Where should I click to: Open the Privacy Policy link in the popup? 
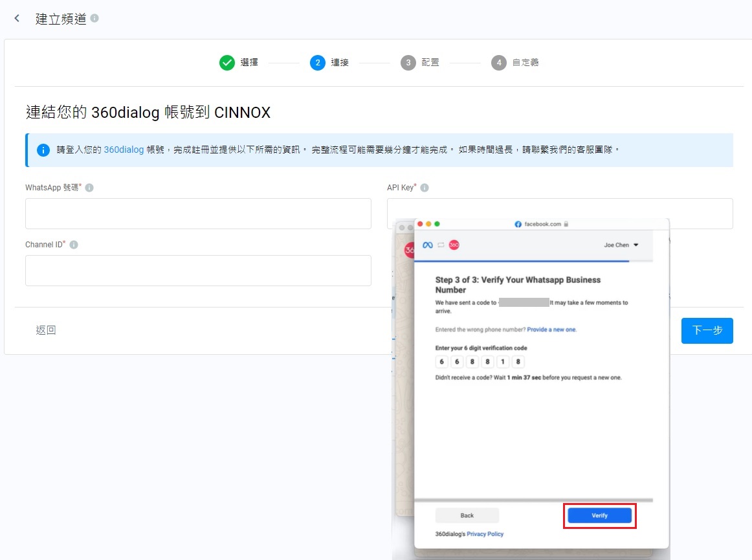(485, 533)
